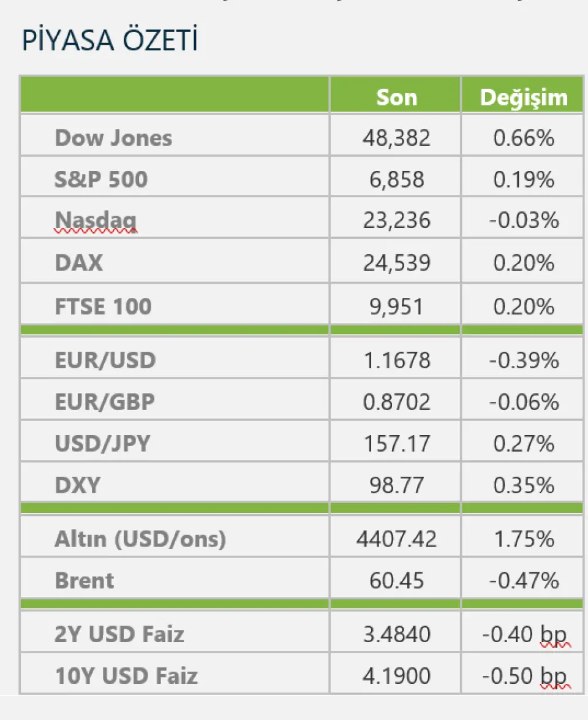Image resolution: width=588 pixels, height=720 pixels.
Task: Click the 2Y USD Faiz label
Action: (119, 634)
